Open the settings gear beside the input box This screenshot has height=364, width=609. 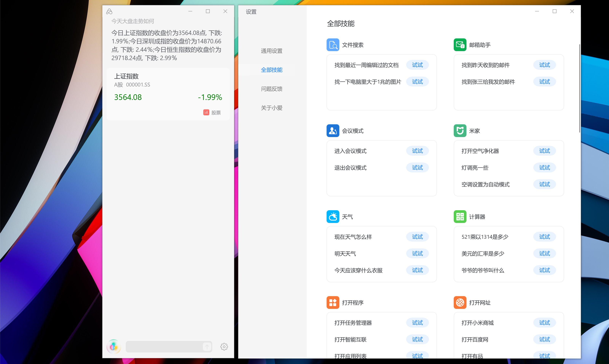click(224, 347)
